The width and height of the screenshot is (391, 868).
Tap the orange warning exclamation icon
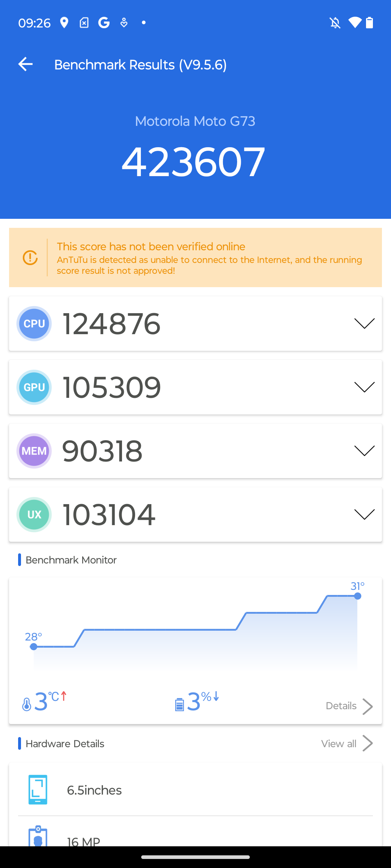point(30,258)
